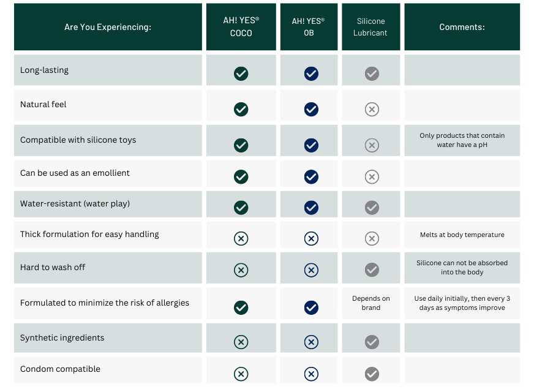Click the COCO Thick formulation X icon
The height and width of the screenshot is (392, 534).
(241, 238)
